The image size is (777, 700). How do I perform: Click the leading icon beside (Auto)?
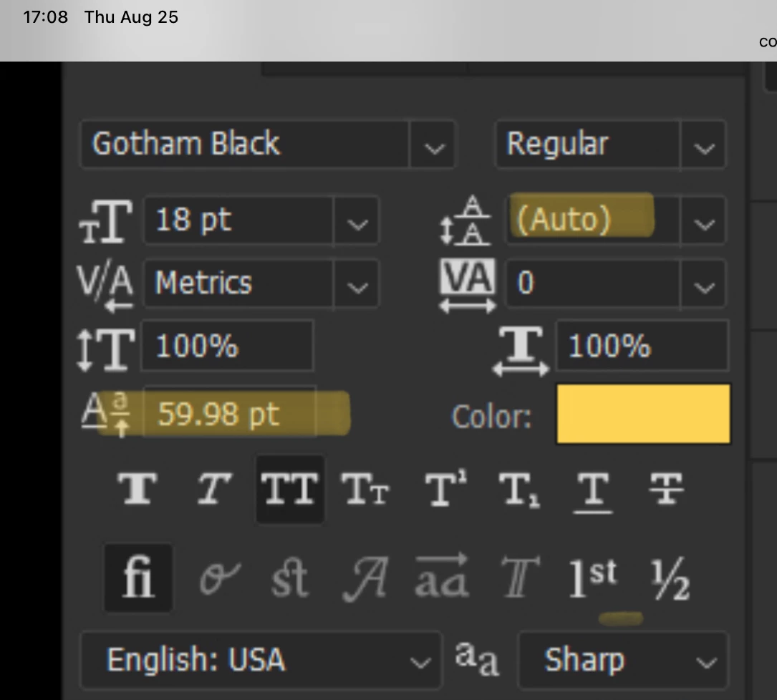[465, 220]
